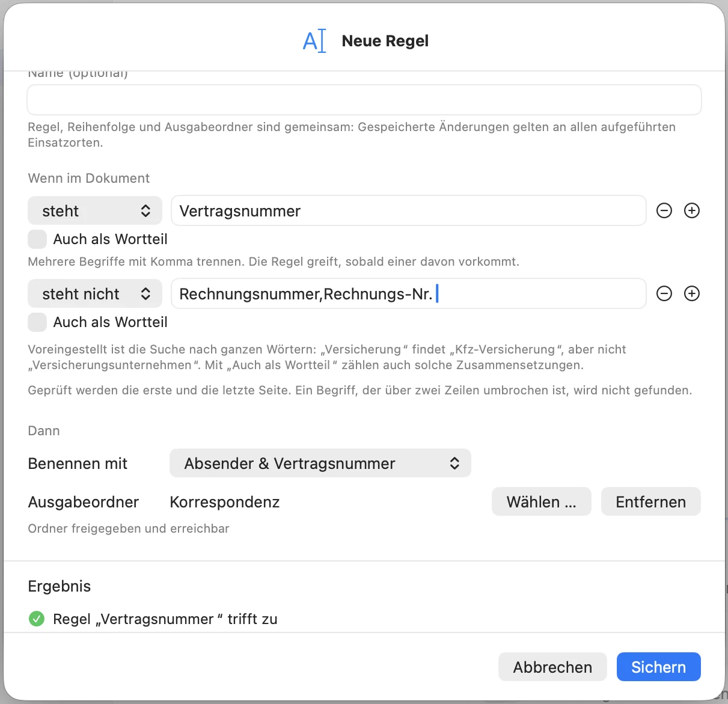The width and height of the screenshot is (728, 704).
Task: Click the Wählen … folder button
Action: pyautogui.click(x=542, y=502)
